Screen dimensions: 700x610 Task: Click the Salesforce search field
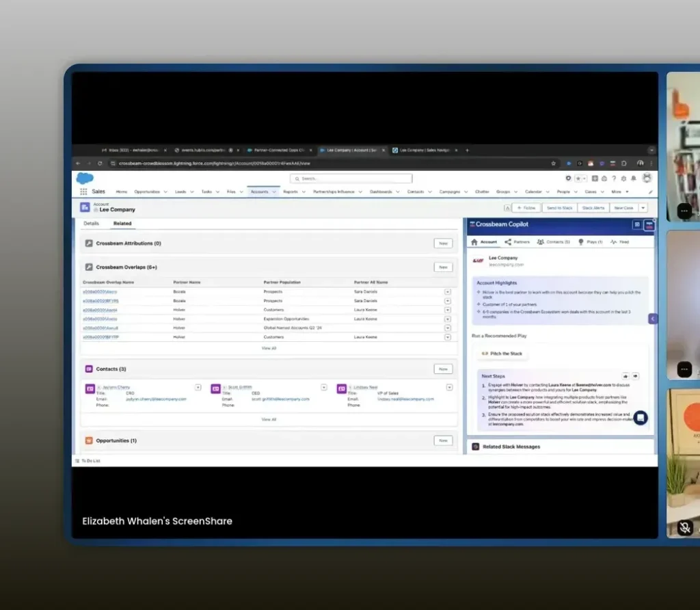(x=351, y=178)
